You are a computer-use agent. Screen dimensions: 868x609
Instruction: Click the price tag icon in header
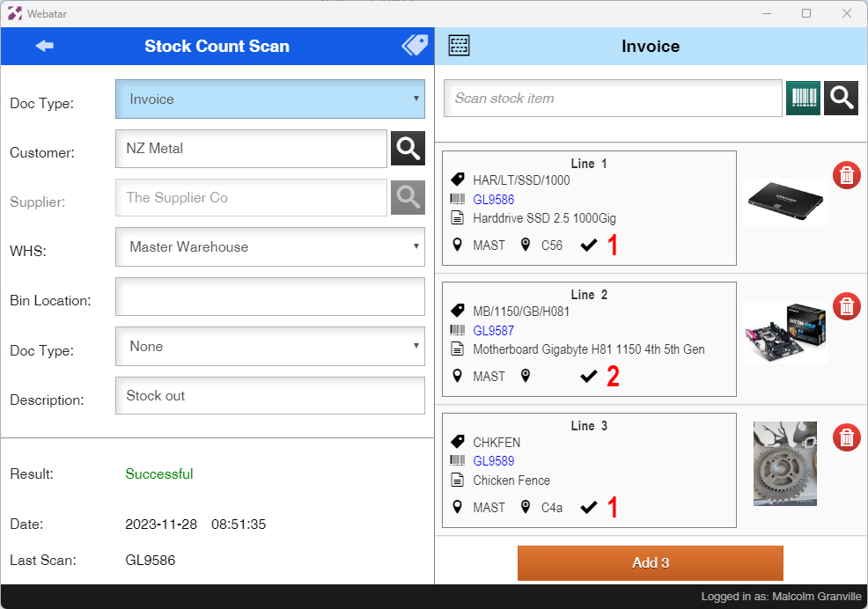pos(415,46)
